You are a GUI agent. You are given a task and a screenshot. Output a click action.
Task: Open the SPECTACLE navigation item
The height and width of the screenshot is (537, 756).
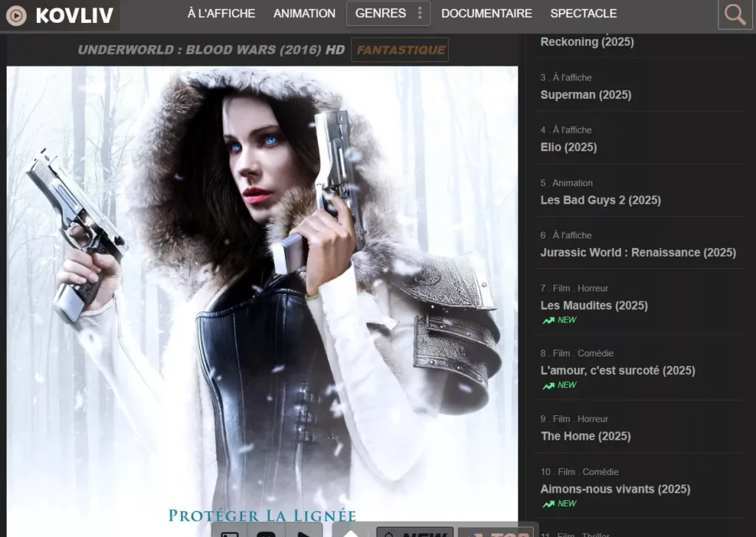click(x=583, y=13)
